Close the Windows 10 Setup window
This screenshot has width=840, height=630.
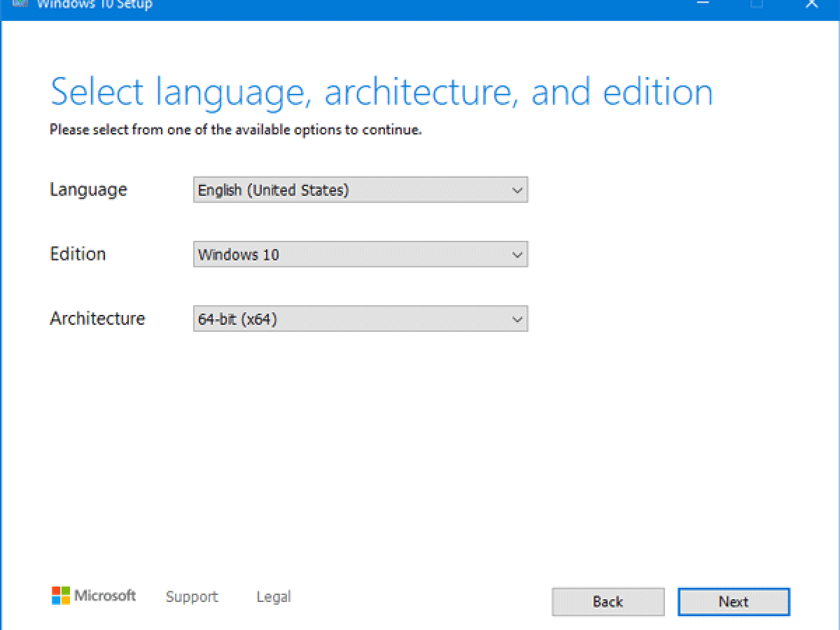(x=811, y=4)
